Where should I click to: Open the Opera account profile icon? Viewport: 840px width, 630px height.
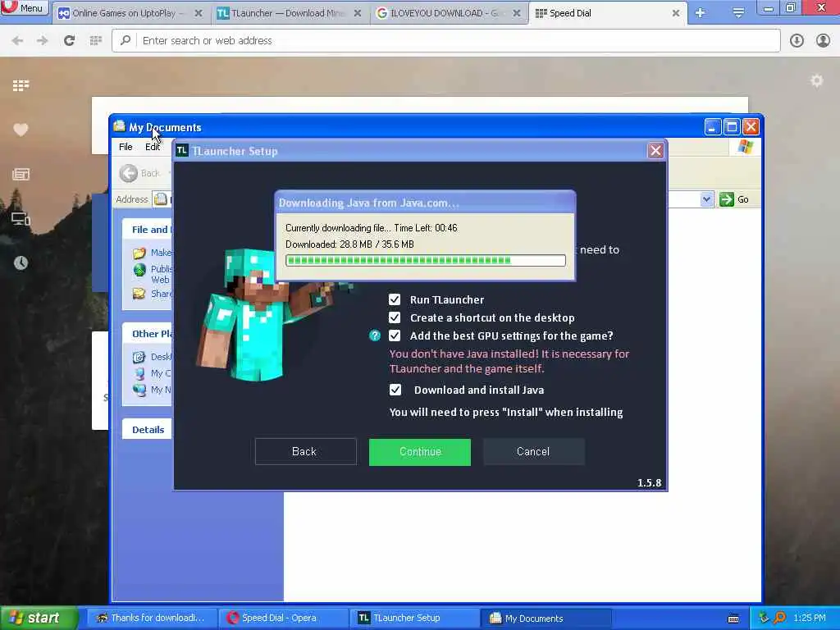pos(823,40)
